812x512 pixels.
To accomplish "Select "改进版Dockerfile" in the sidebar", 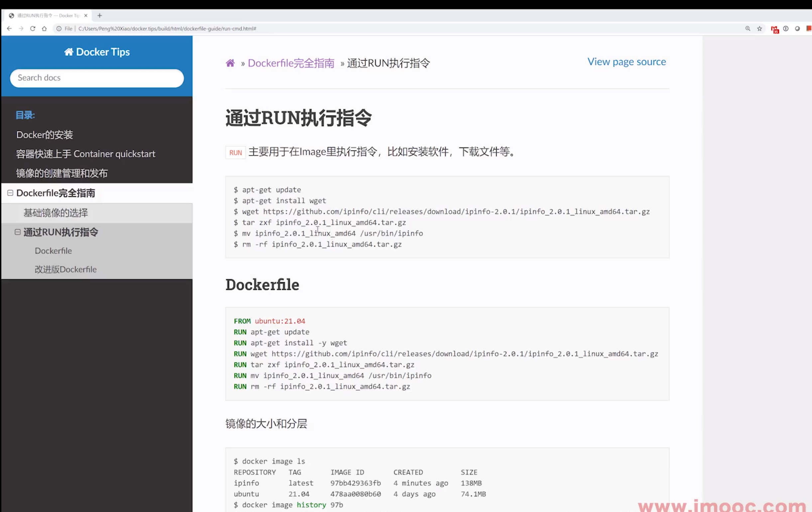I will 65,269.
